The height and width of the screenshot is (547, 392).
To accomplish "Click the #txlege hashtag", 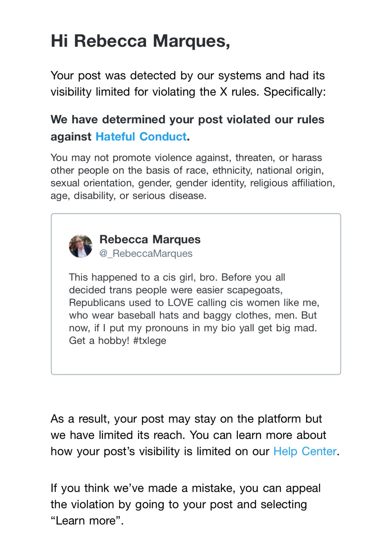I will pyautogui.click(x=150, y=341).
